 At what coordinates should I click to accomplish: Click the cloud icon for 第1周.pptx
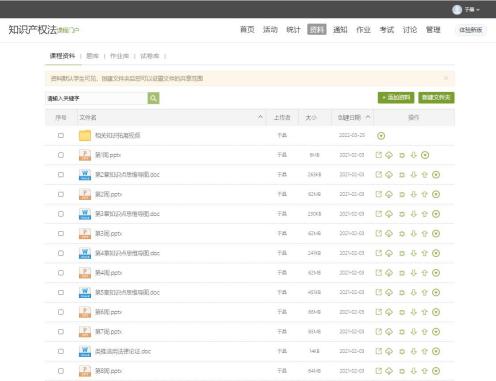[x=389, y=155]
